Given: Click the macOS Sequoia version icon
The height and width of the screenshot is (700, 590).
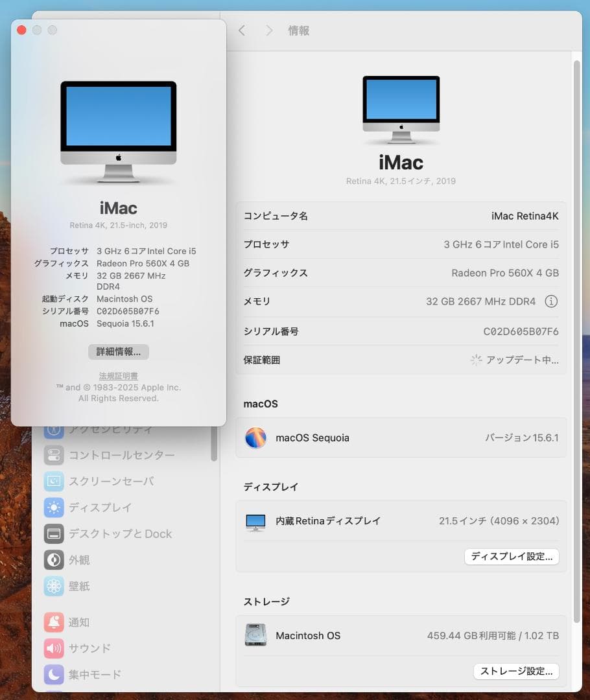Looking at the screenshot, I should pos(255,438).
